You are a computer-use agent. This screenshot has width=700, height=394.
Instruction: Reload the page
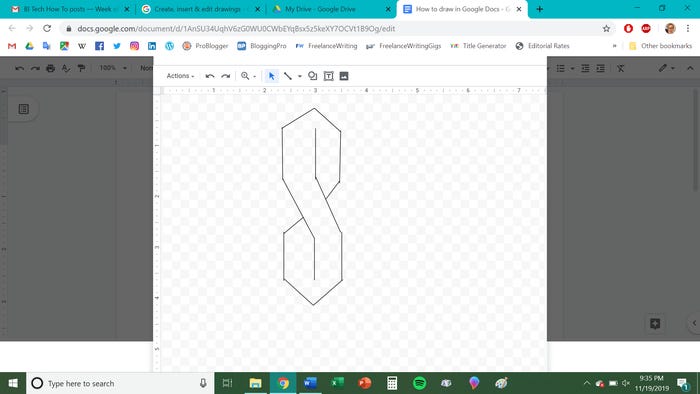tap(47, 28)
